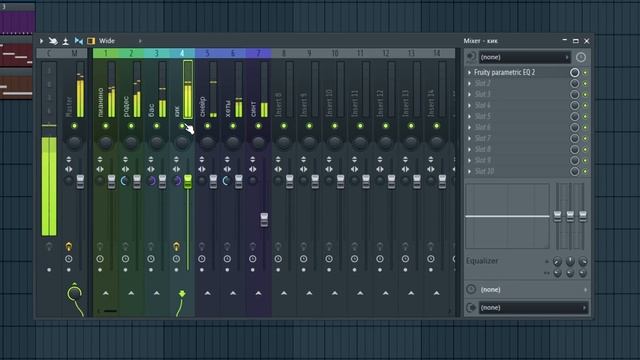Click the invert polarity arrows on Master track

69,159
